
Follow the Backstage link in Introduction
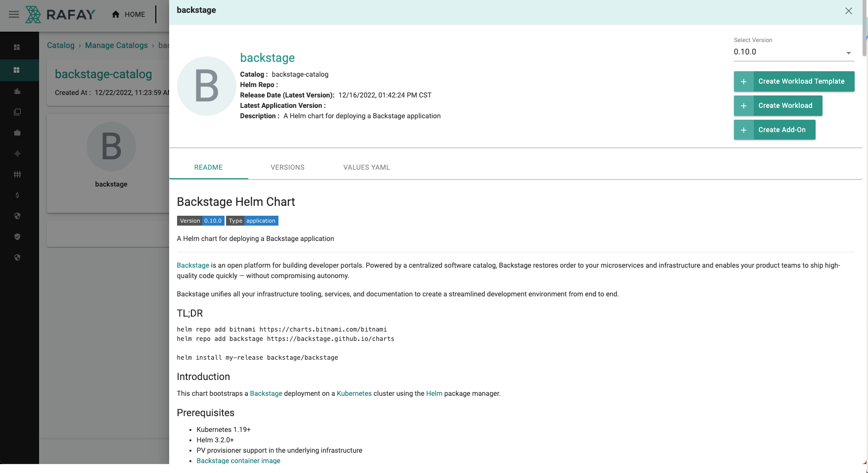[266, 393]
